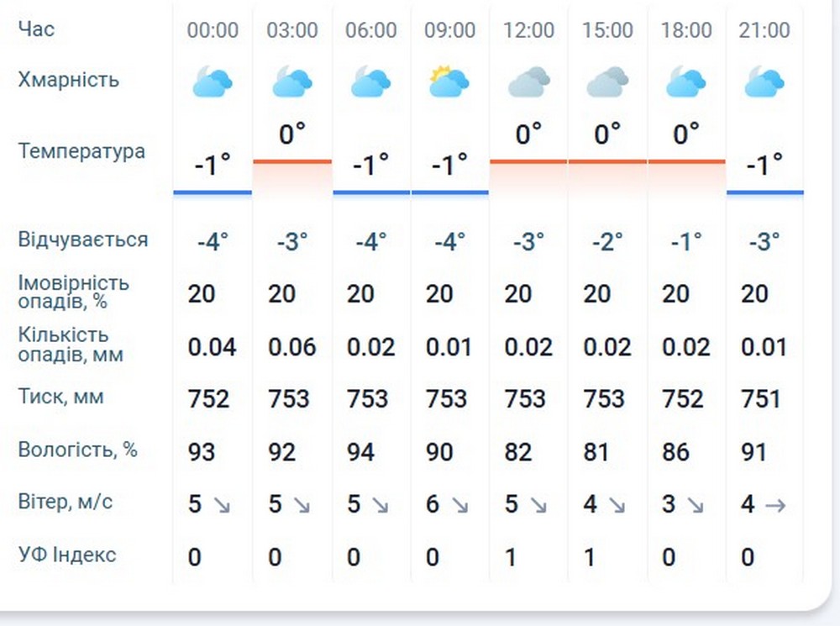Click the 12:00 overcast cloud icon

tap(529, 82)
